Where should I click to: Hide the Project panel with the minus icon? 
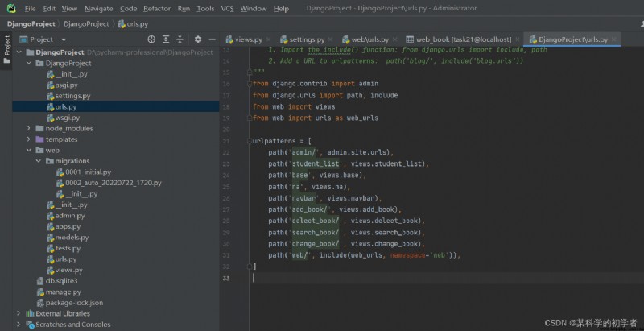click(x=212, y=39)
